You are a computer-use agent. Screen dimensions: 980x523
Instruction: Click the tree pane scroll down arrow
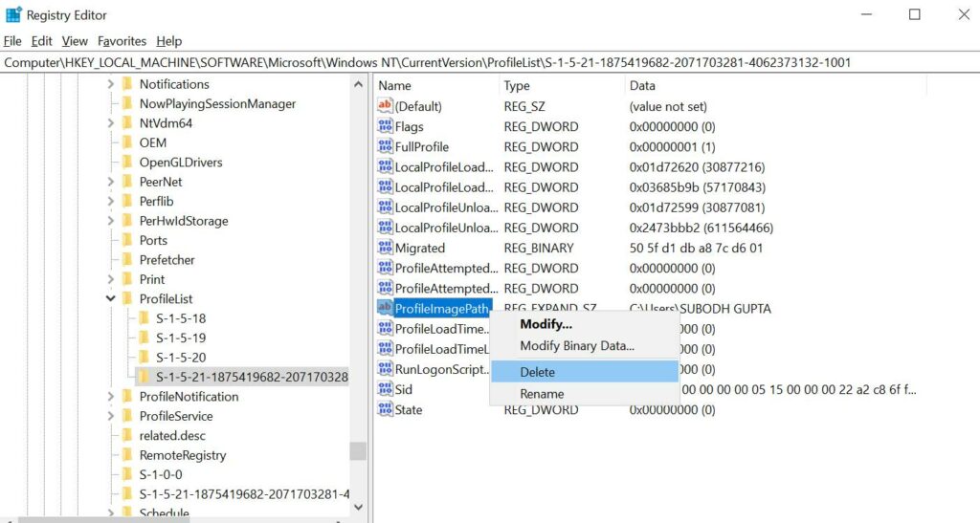tap(358, 508)
